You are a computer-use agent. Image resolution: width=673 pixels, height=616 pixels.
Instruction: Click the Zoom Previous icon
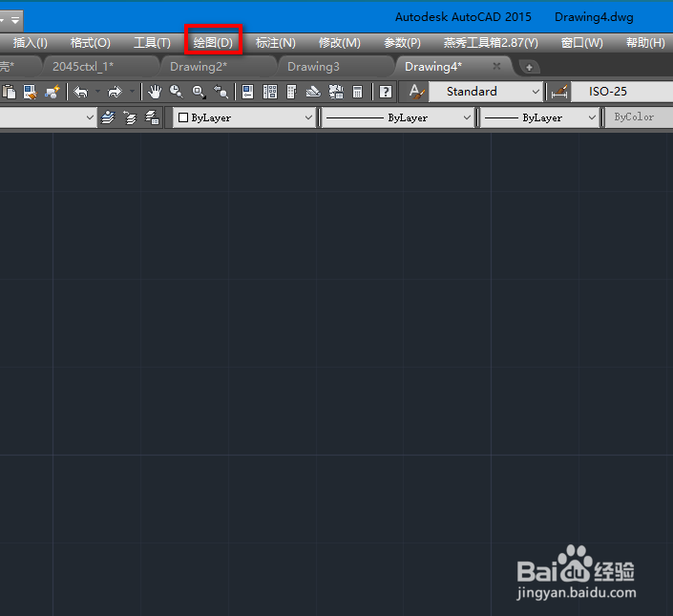coord(221,92)
